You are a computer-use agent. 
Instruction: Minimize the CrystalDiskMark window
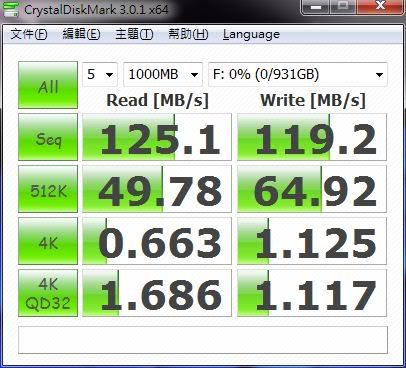pyautogui.click(x=316, y=6)
